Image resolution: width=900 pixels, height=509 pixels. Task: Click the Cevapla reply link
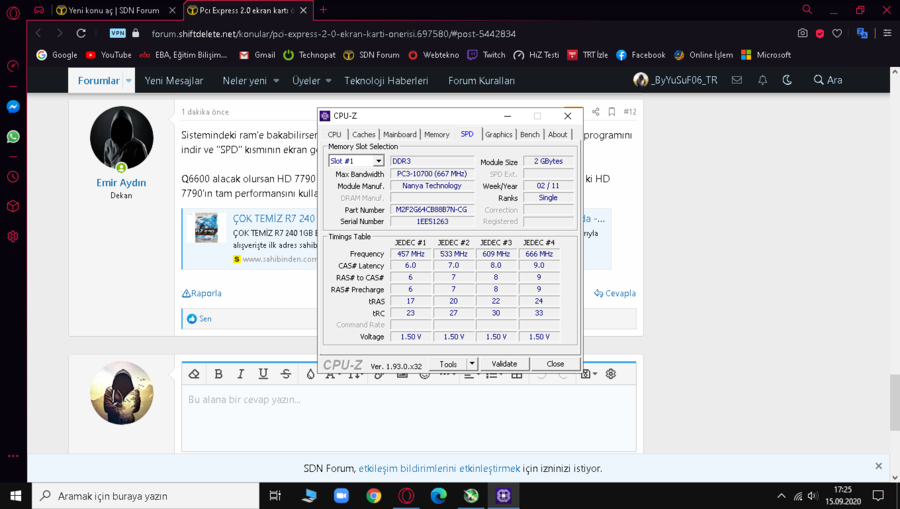tap(613, 293)
